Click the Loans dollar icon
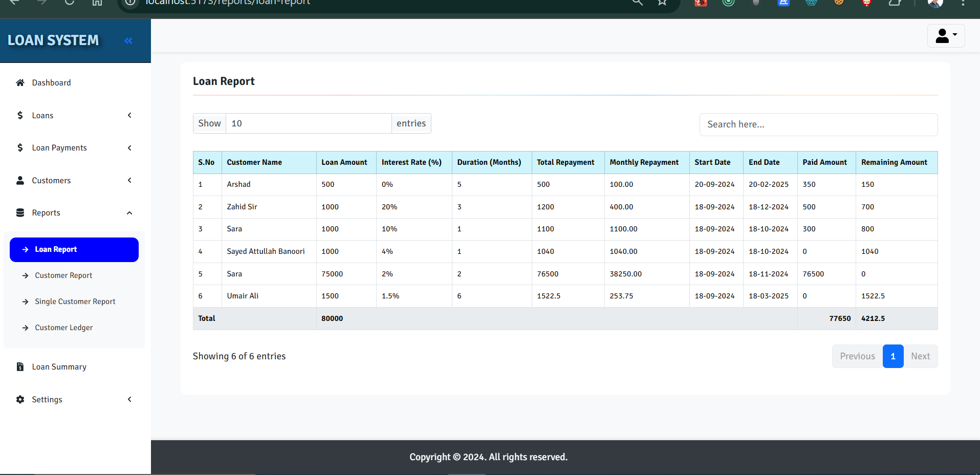The height and width of the screenshot is (475, 980). 20,115
